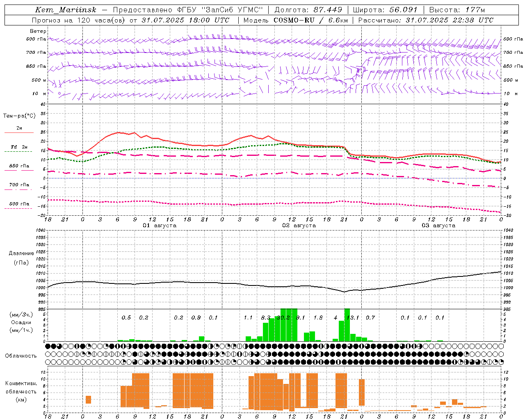Click the Тем-ра(°C) axis title
Image resolution: width=525 pixels, height=420 pixels.
tap(19, 116)
